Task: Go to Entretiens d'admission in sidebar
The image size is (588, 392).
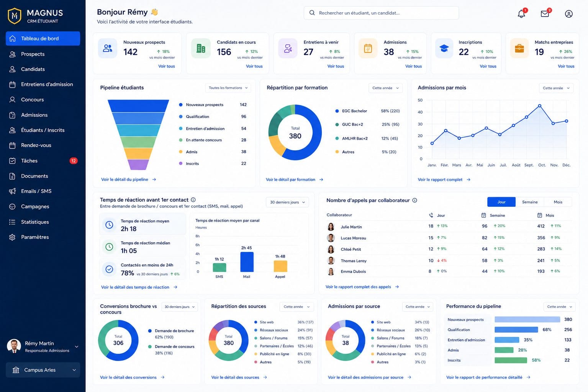Action: pyautogui.click(x=43, y=84)
